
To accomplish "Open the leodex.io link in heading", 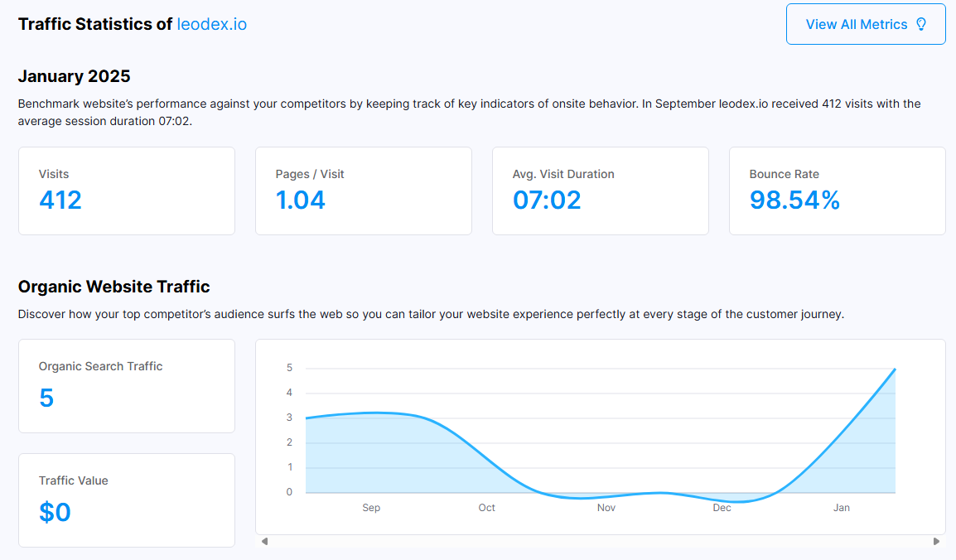I will pos(211,24).
